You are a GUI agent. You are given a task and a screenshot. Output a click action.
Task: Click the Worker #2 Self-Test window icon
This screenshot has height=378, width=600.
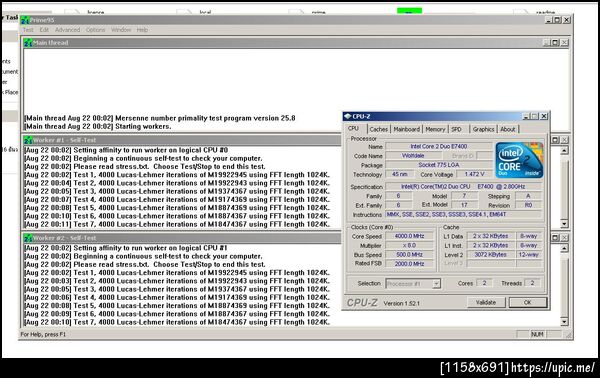point(28,238)
